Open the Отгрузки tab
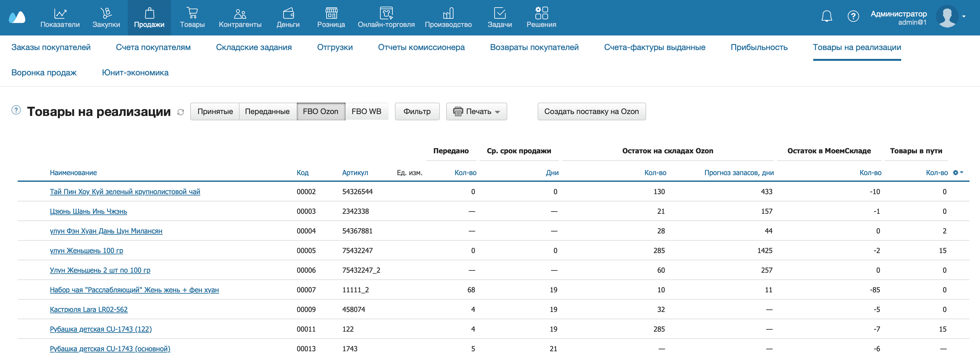Image resolution: width=980 pixels, height=356 pixels. click(334, 47)
